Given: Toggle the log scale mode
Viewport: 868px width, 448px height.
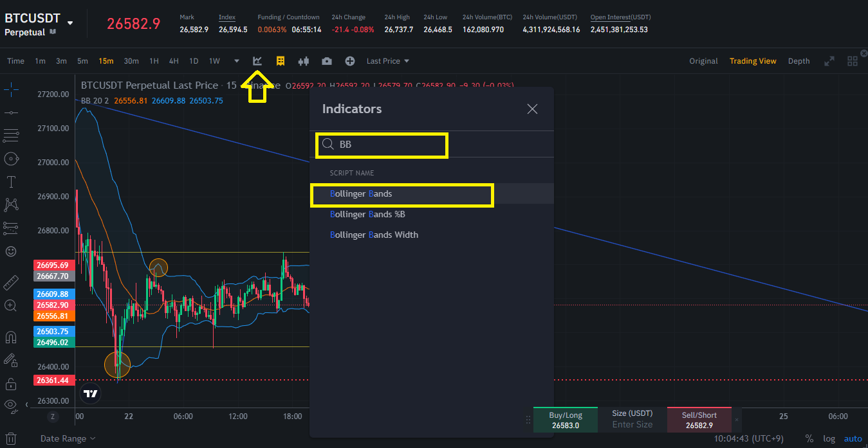Looking at the screenshot, I should point(829,438).
